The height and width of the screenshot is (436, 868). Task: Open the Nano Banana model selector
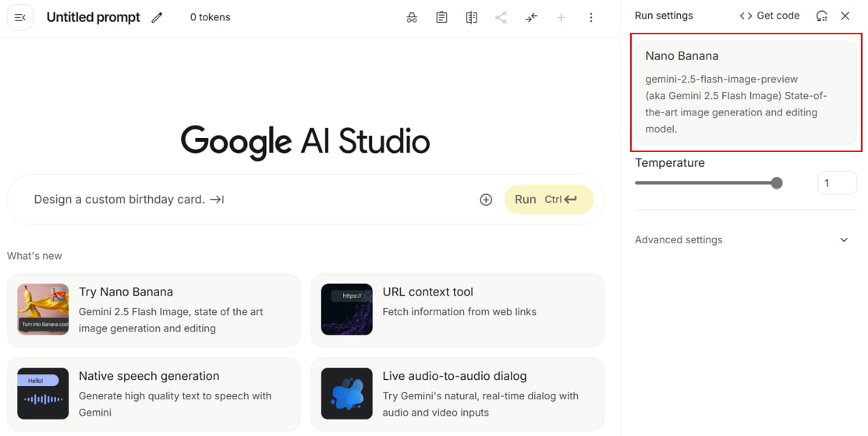pyautogui.click(x=746, y=92)
